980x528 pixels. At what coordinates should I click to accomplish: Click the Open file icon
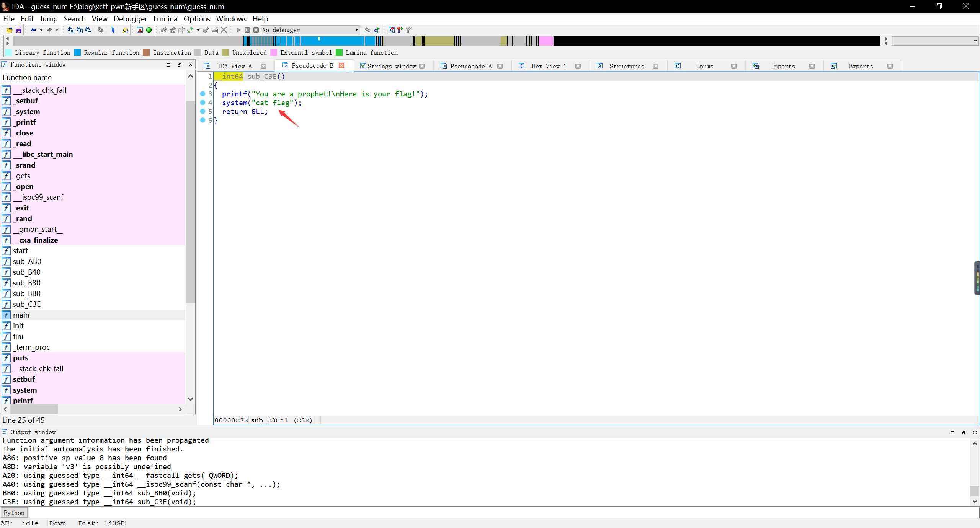pyautogui.click(x=9, y=30)
